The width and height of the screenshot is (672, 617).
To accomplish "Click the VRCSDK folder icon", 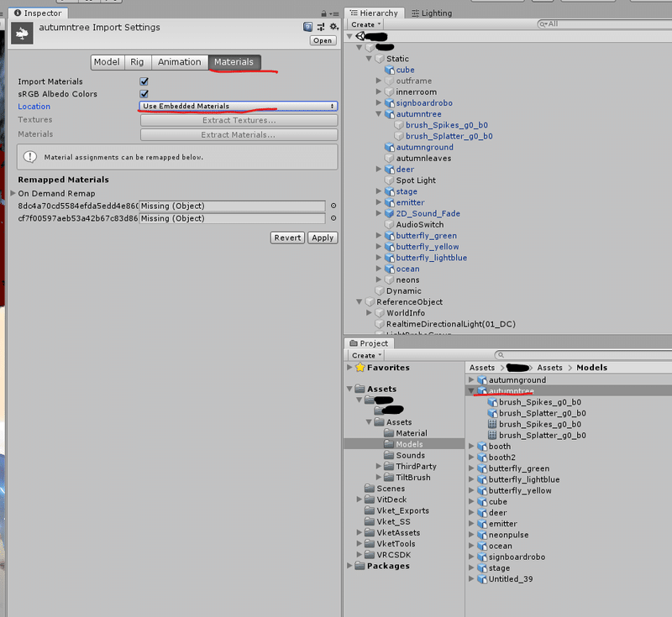I will pyautogui.click(x=370, y=555).
